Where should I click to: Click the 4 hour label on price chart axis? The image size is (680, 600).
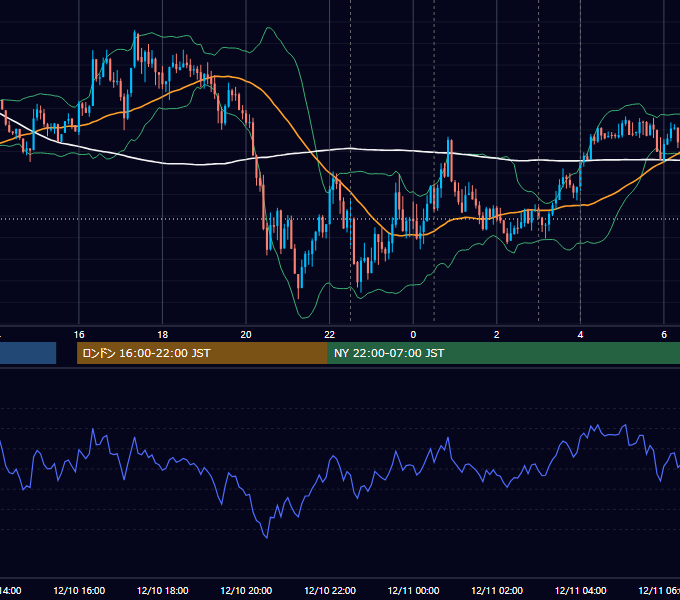coord(580,335)
